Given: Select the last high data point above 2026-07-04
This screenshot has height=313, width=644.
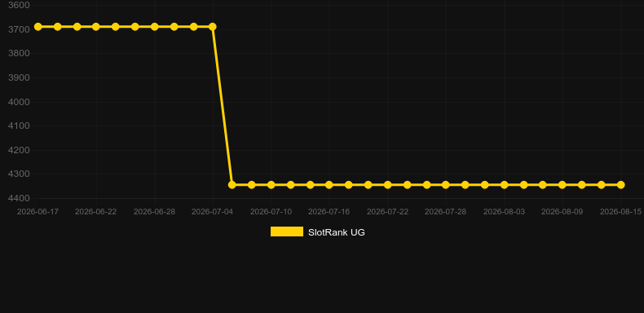Looking at the screenshot, I should [x=213, y=27].
